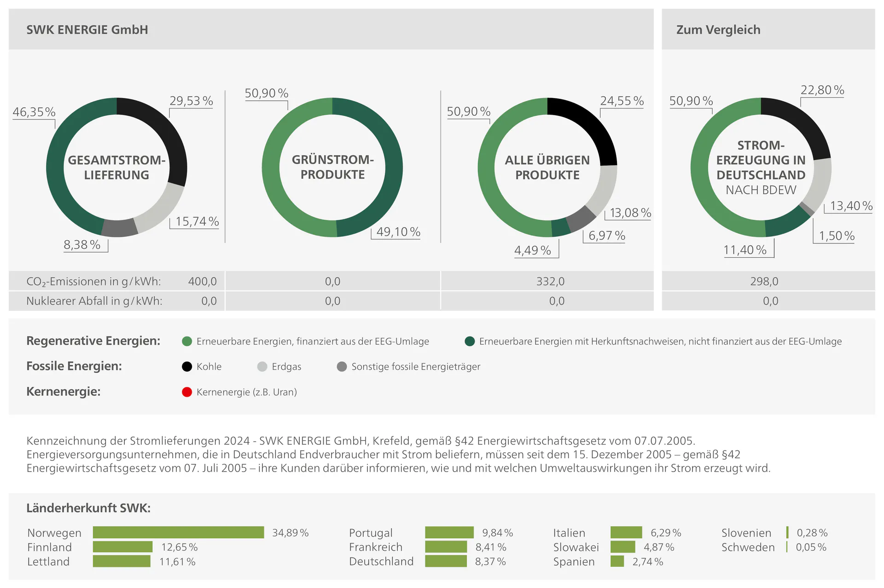
Task: Click the 400,0 CO2 emissions value
Action: coord(202,281)
